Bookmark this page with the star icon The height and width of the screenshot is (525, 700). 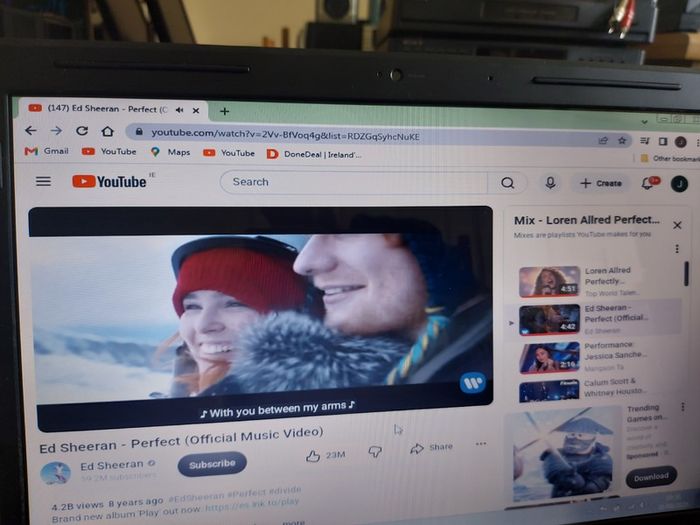622,141
